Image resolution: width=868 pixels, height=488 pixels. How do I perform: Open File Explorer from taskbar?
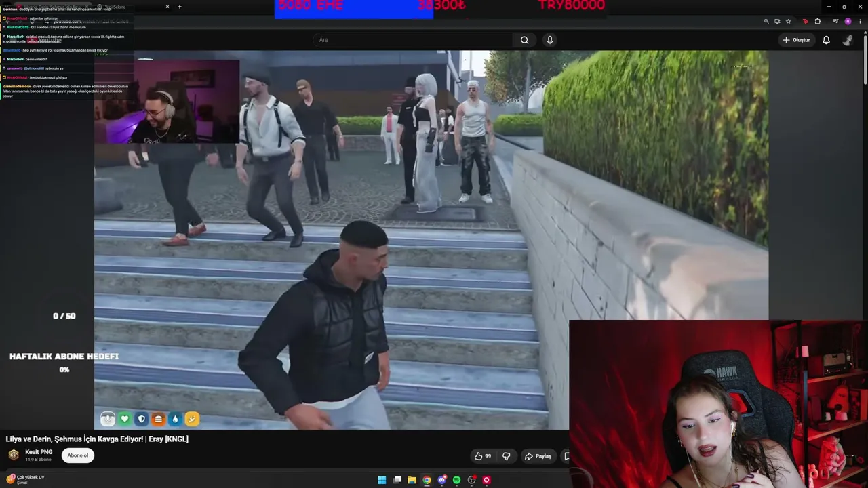[412, 480]
